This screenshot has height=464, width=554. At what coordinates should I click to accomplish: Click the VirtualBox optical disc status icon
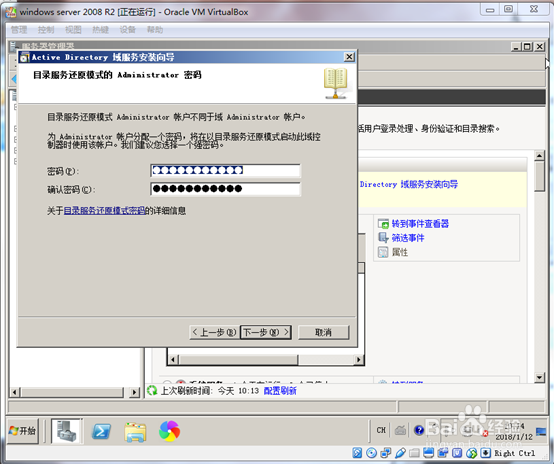(x=371, y=453)
